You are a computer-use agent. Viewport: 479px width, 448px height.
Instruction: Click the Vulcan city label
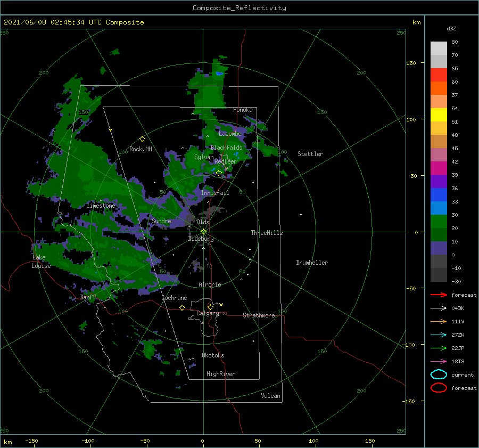point(271,396)
